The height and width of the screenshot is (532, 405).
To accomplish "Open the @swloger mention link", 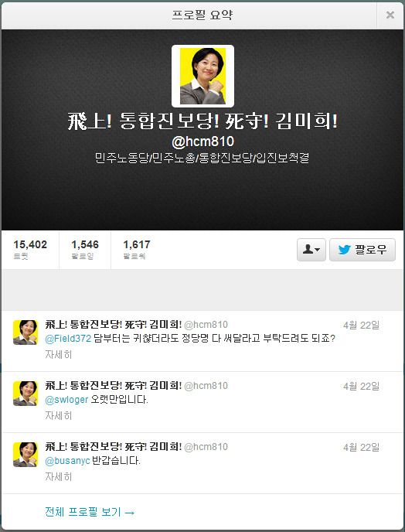I will [x=66, y=399].
